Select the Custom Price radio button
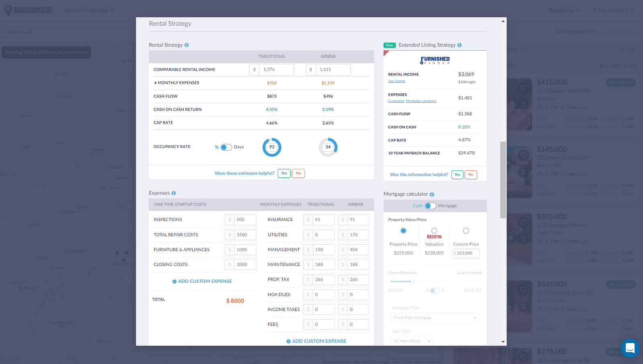This screenshot has width=643, height=364. 466,231
